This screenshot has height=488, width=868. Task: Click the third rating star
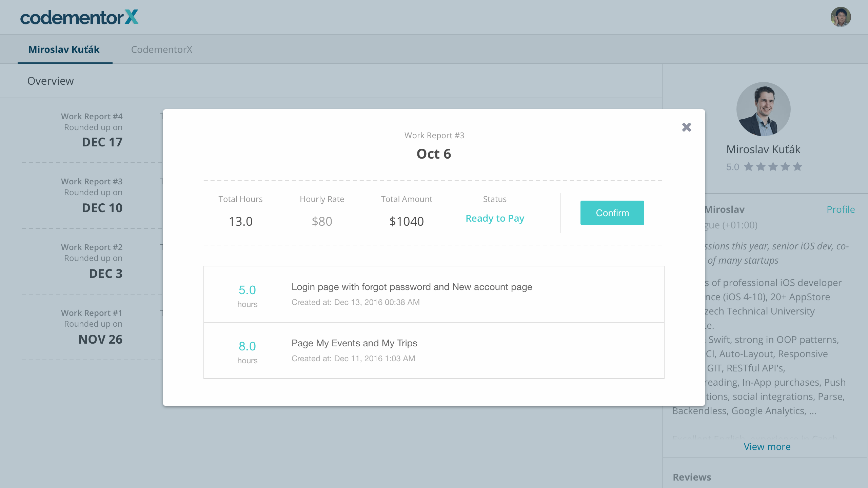[x=773, y=167]
